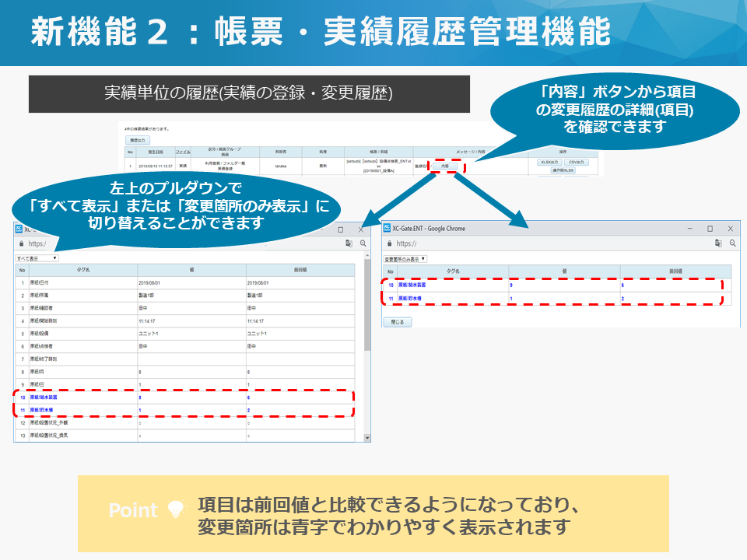Open the 変更箇所のみ表示 dropdown in right window
The image size is (747, 560).
click(x=405, y=259)
